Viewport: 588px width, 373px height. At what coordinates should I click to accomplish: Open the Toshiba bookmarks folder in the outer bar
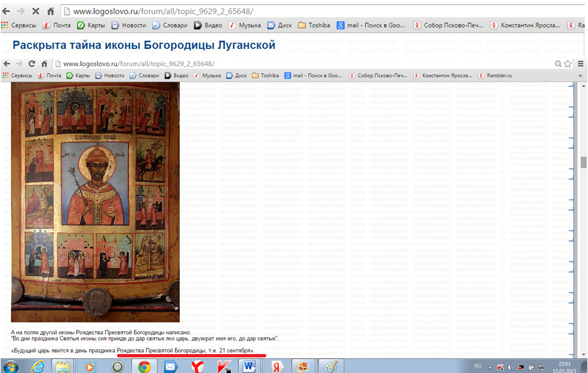[314, 25]
